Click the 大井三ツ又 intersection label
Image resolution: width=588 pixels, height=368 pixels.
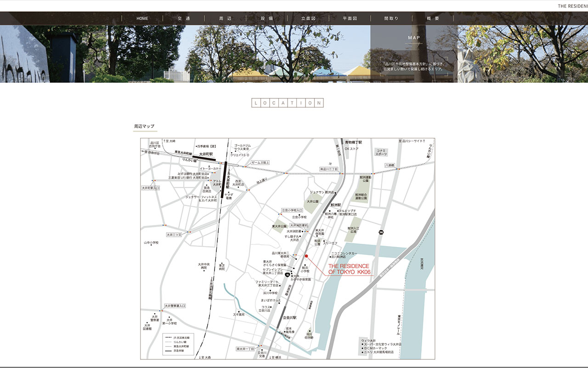pos(174,235)
